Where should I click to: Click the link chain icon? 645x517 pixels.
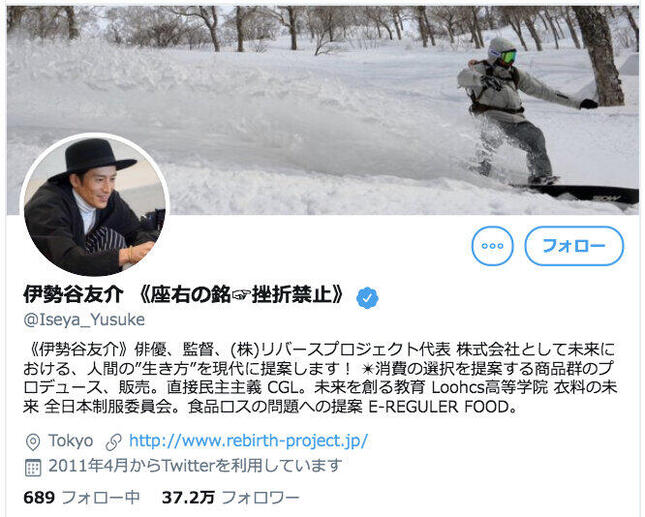coord(114,442)
